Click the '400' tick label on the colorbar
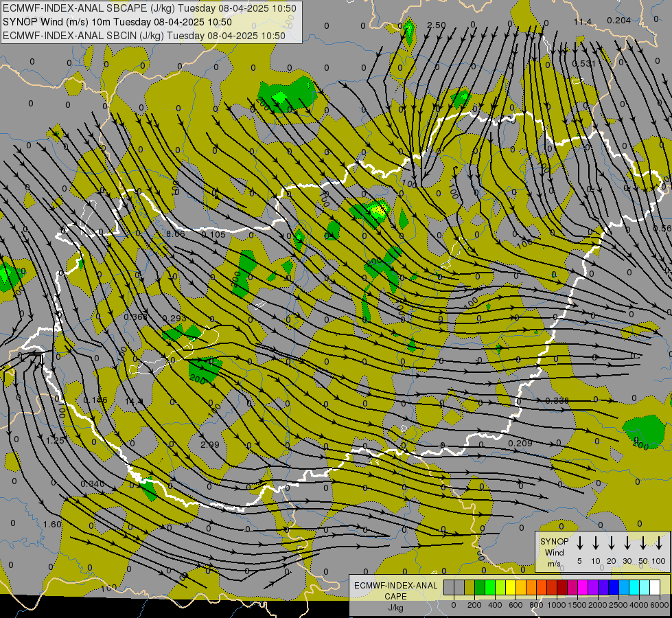 click(495, 605)
